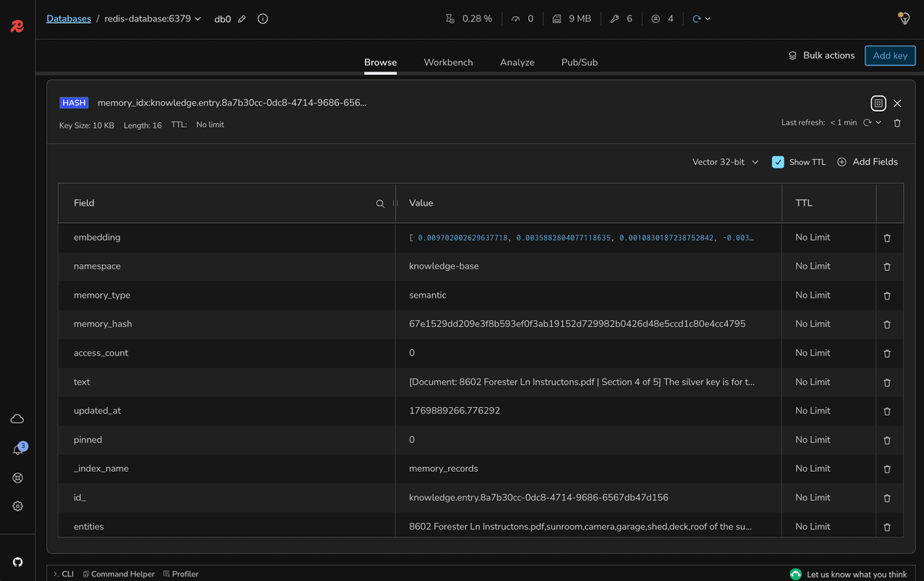Search fields using the magnifier icon
The height and width of the screenshot is (581, 924).
point(380,203)
